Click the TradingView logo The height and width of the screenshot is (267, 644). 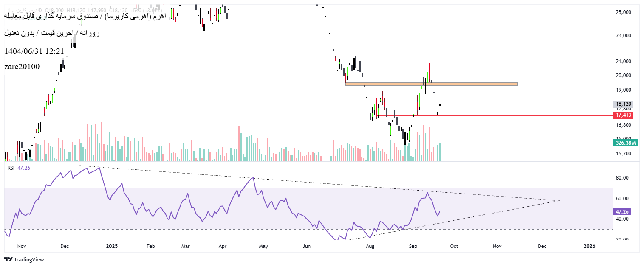click(x=24, y=259)
